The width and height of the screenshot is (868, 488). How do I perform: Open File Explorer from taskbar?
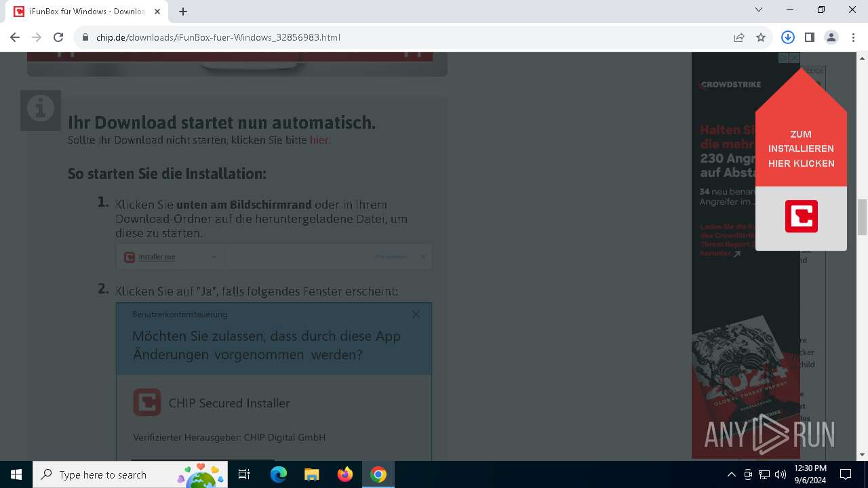[x=311, y=474]
